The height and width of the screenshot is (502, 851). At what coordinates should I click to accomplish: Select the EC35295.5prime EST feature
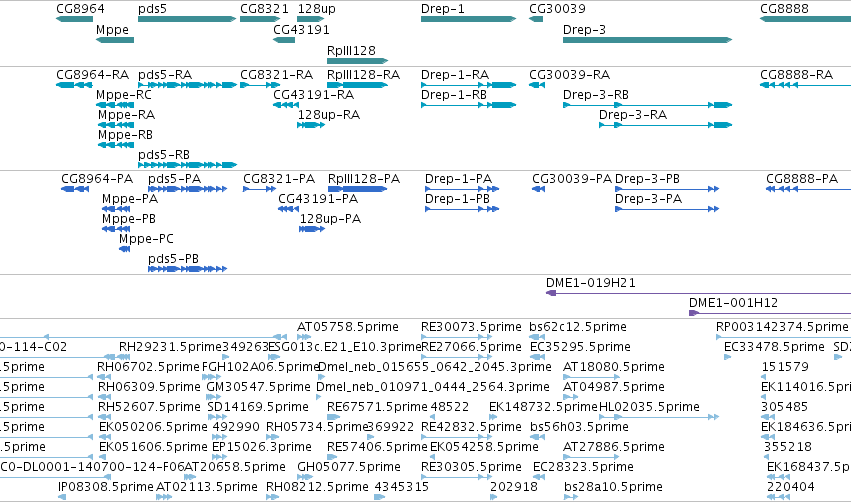point(537,357)
